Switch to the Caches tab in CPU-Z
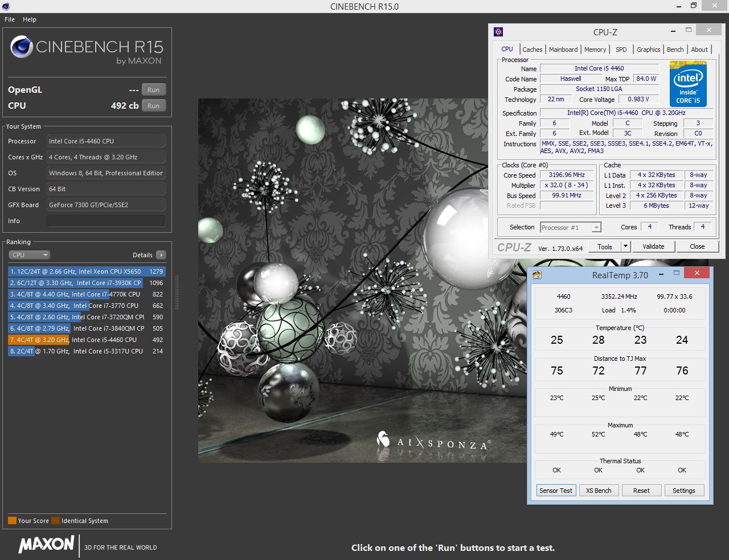729x560 pixels. pos(533,50)
